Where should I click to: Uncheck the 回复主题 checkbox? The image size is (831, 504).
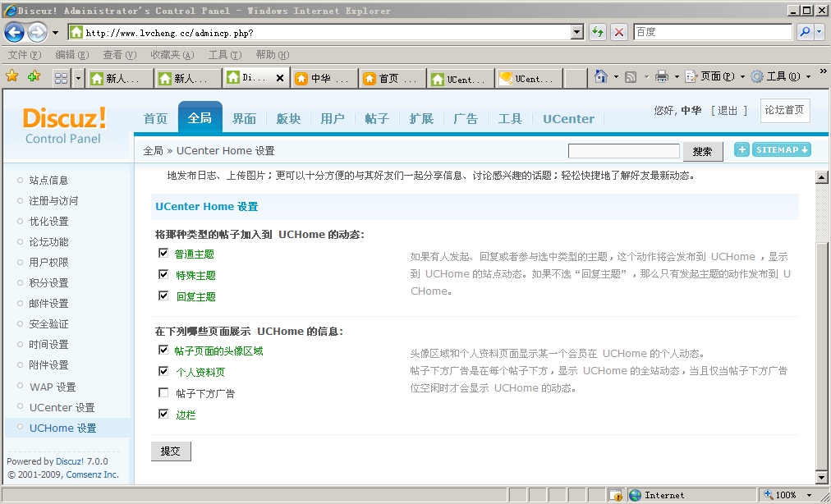[x=163, y=296]
